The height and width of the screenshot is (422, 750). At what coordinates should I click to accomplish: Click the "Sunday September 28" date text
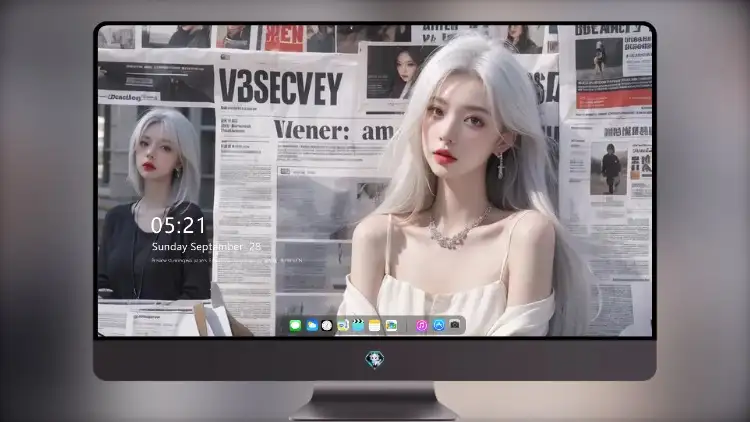[x=206, y=246]
